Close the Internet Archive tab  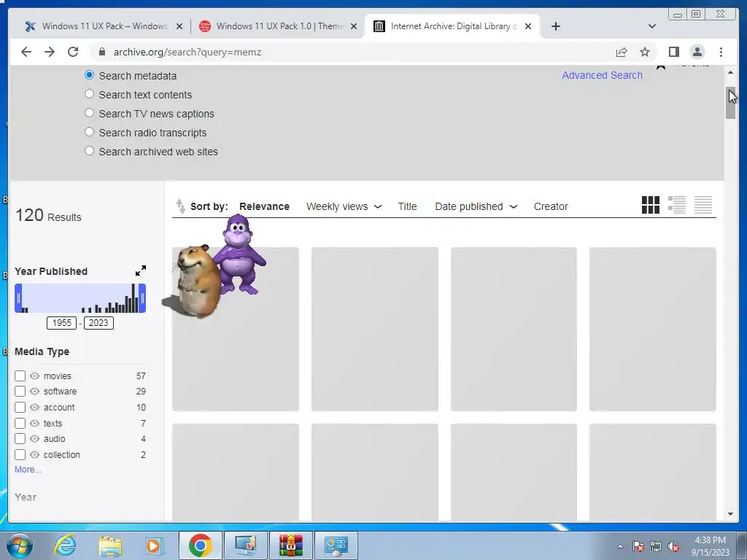tap(528, 26)
